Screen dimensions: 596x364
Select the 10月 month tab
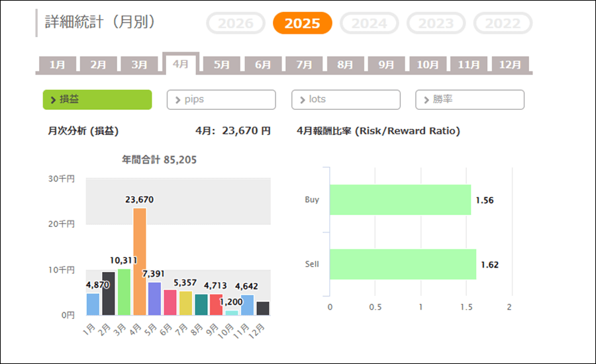coord(427,65)
